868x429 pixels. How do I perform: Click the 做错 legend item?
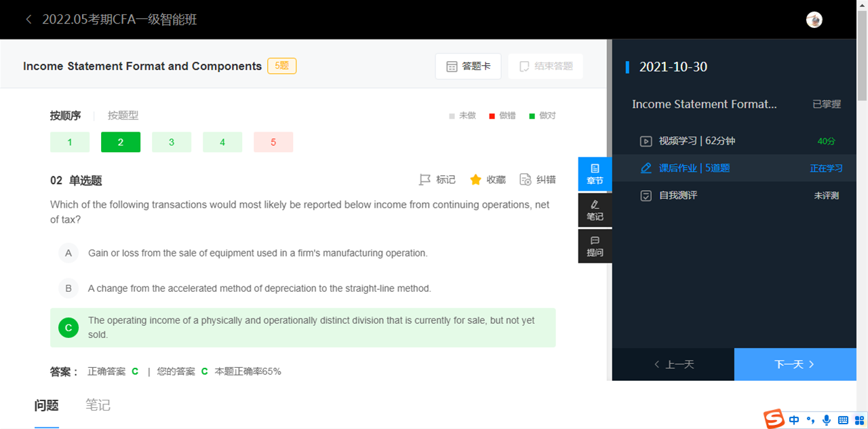click(x=502, y=115)
